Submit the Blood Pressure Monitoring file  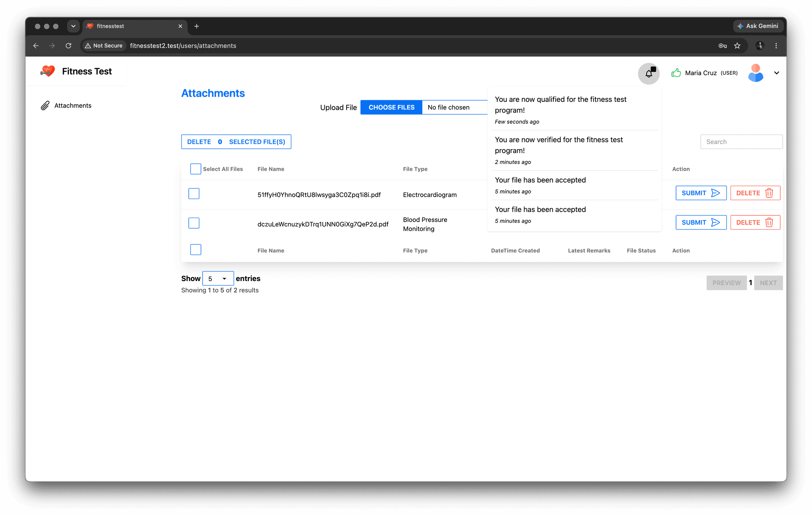point(701,222)
